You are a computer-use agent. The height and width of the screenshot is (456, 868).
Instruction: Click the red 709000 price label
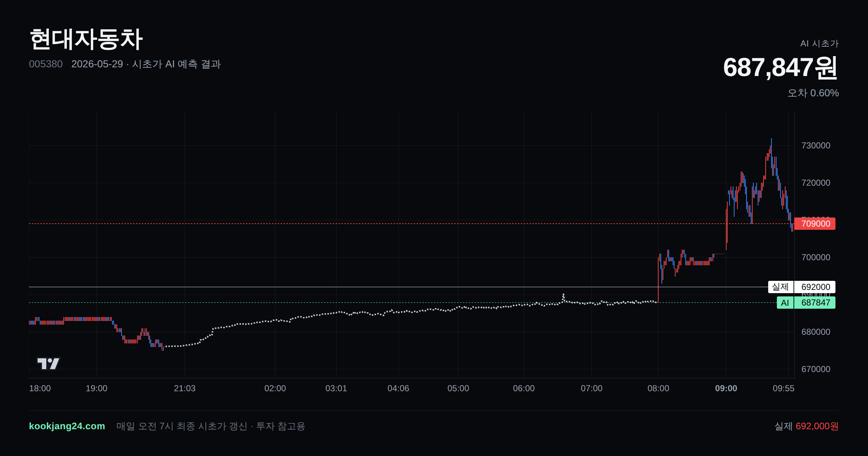point(815,224)
